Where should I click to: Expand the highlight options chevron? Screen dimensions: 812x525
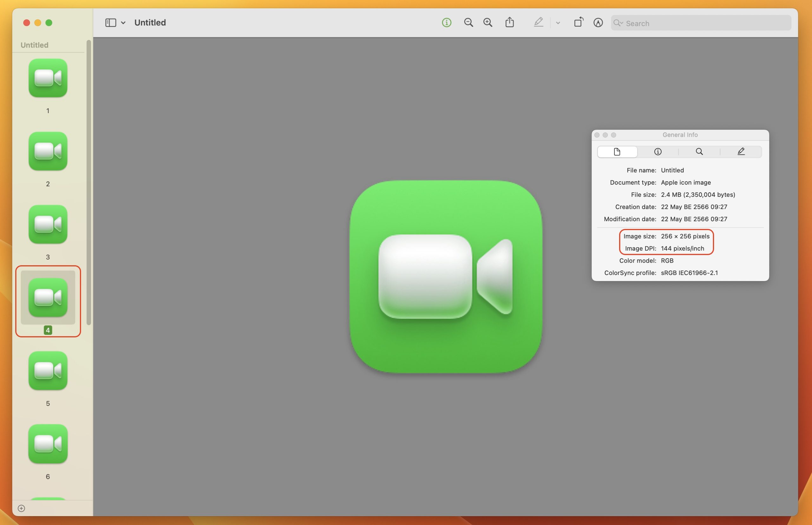point(558,23)
